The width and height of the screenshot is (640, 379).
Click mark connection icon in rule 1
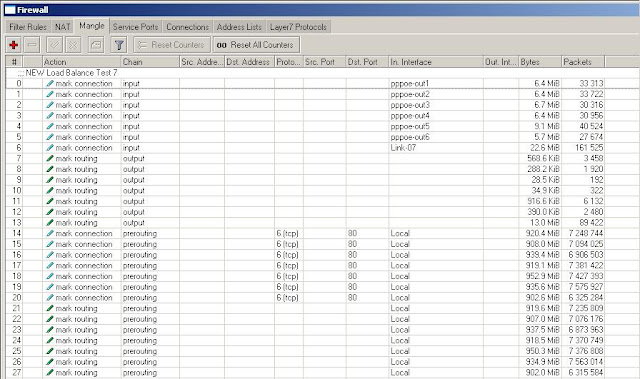[50, 94]
